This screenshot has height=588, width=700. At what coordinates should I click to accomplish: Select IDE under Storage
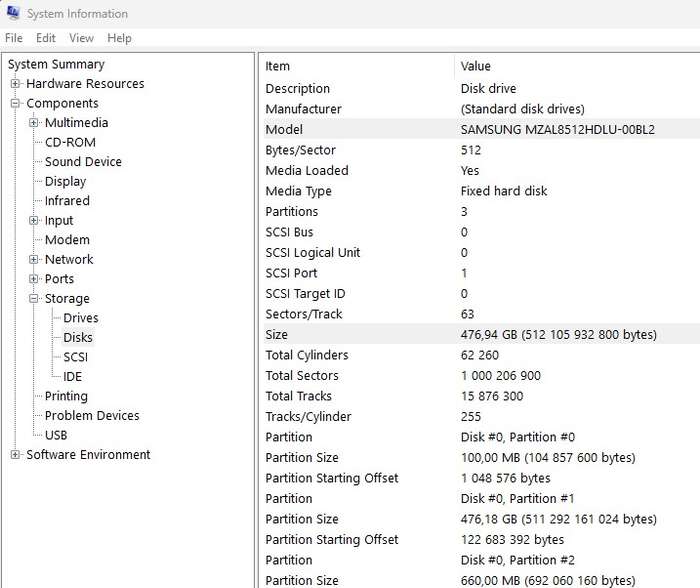72,376
